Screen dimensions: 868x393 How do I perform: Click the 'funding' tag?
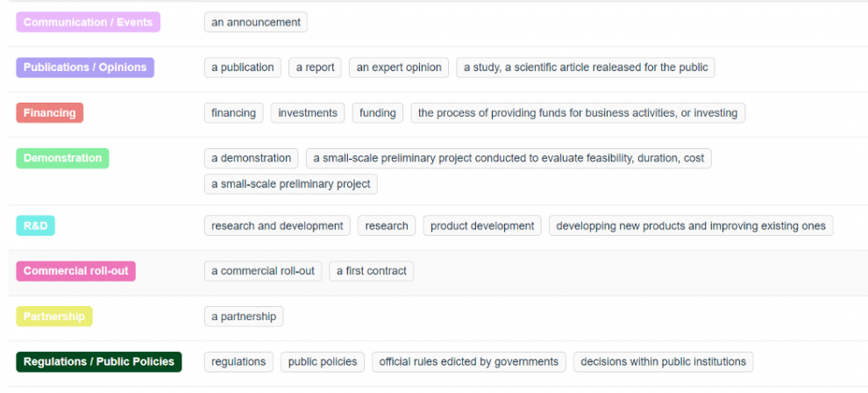[378, 113]
